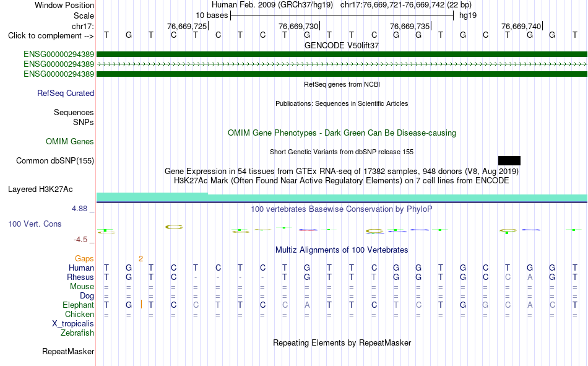Screen dimensions: 588x366
Task: Select the X_tropicalis species label
Action: point(73,324)
